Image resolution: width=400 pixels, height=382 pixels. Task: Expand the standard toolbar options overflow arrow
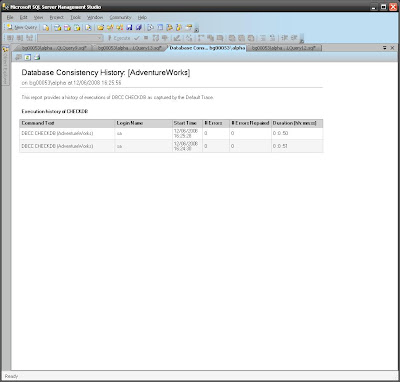197,29
